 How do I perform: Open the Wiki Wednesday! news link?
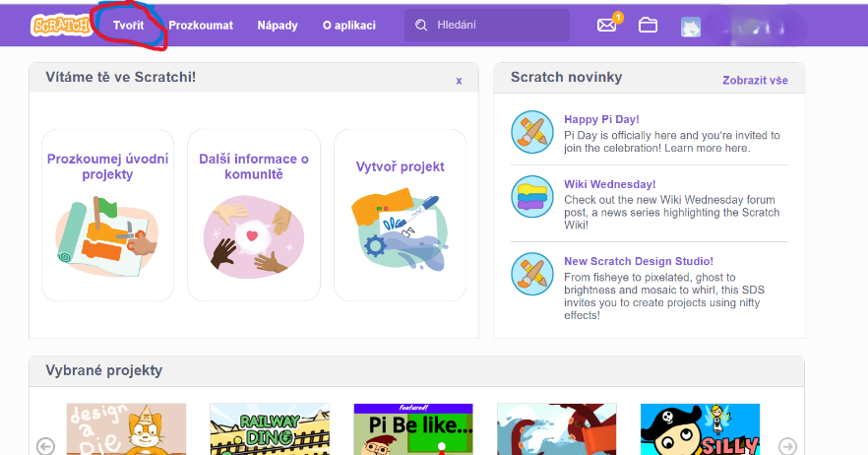point(609,184)
